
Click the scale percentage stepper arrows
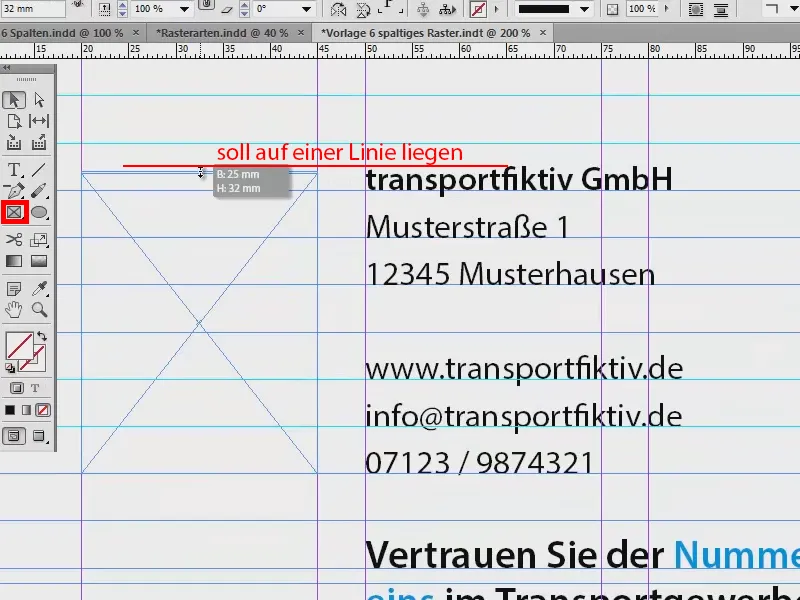(x=122, y=9)
